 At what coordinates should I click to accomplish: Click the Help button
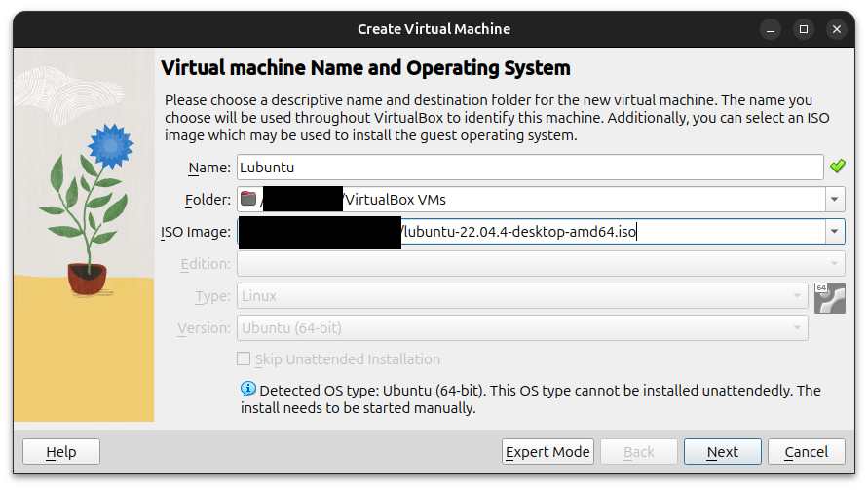click(61, 452)
